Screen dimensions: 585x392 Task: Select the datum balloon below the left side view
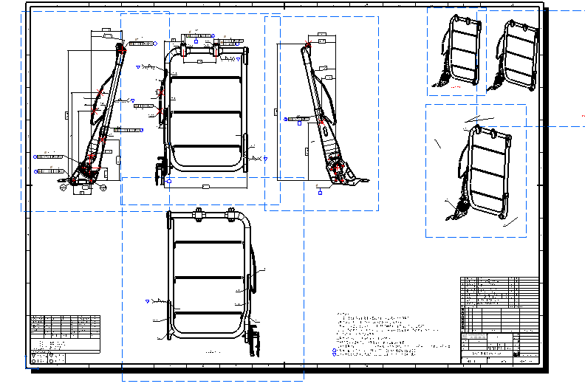[x=64, y=188]
